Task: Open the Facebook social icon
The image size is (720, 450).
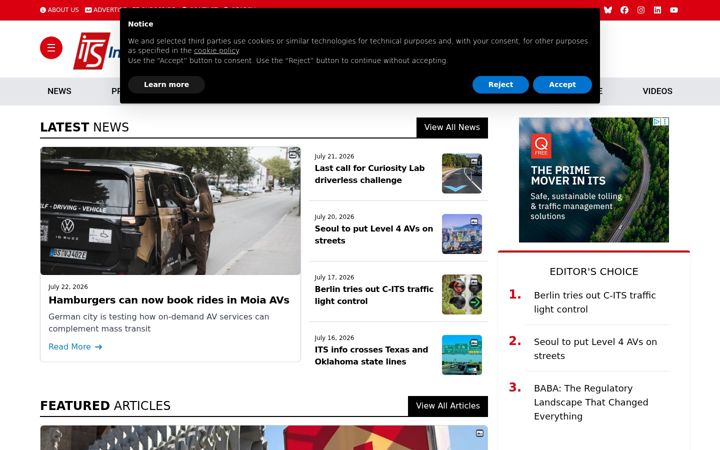Action: pyautogui.click(x=624, y=10)
